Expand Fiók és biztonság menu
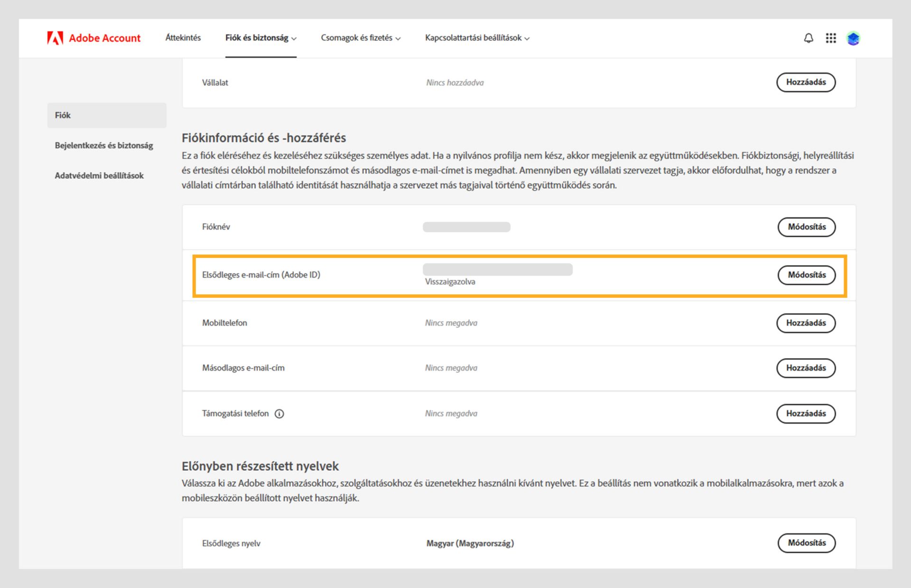911x588 pixels. [260, 38]
